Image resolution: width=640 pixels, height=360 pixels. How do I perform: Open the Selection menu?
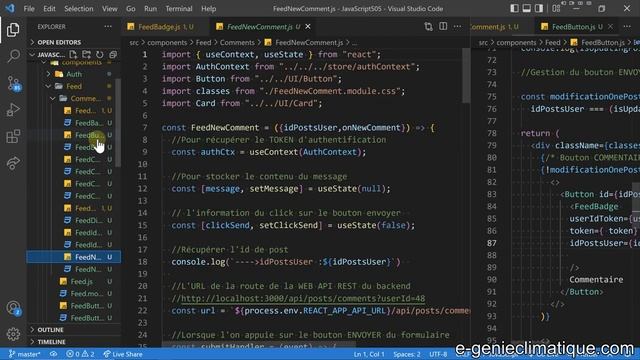79,9
